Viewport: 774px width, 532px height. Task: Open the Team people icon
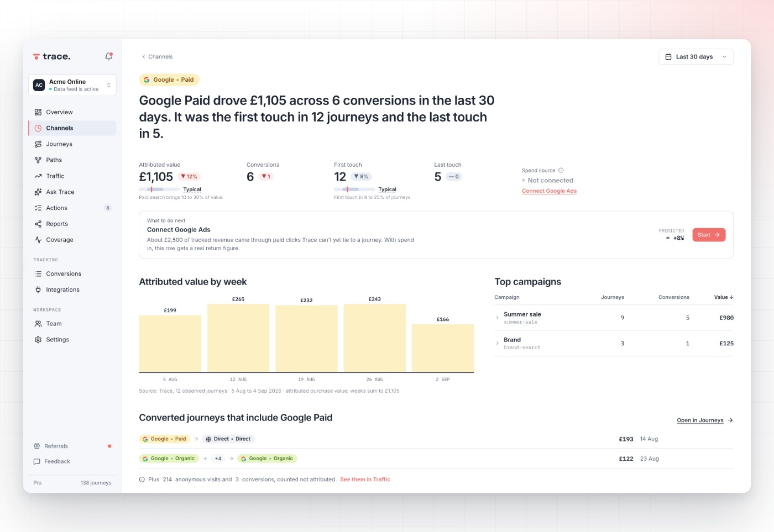[x=38, y=324]
